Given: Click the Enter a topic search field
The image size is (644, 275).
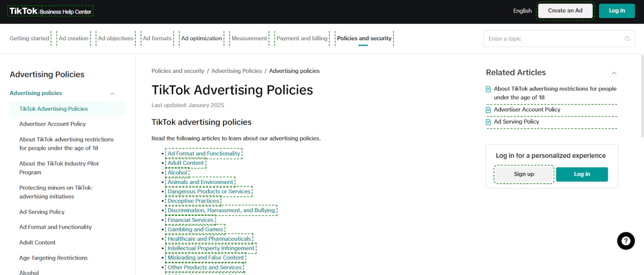Looking at the screenshot, I should coord(559,39).
